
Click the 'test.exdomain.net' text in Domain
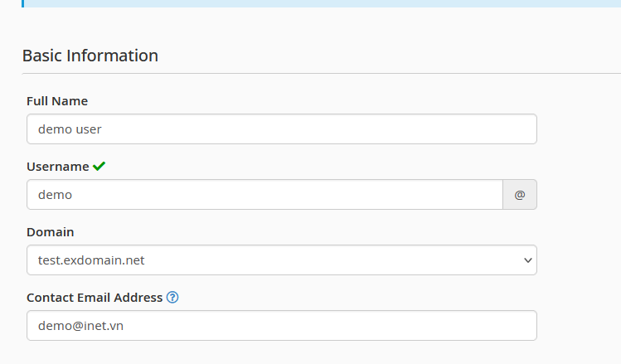tap(91, 260)
